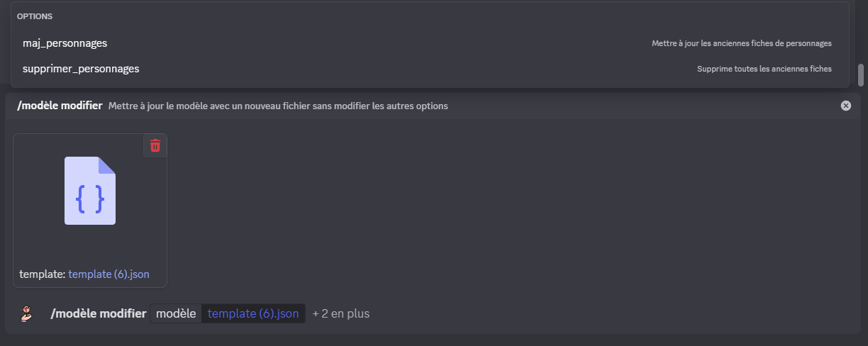Expand the "+ 2 en plus" options

341,313
